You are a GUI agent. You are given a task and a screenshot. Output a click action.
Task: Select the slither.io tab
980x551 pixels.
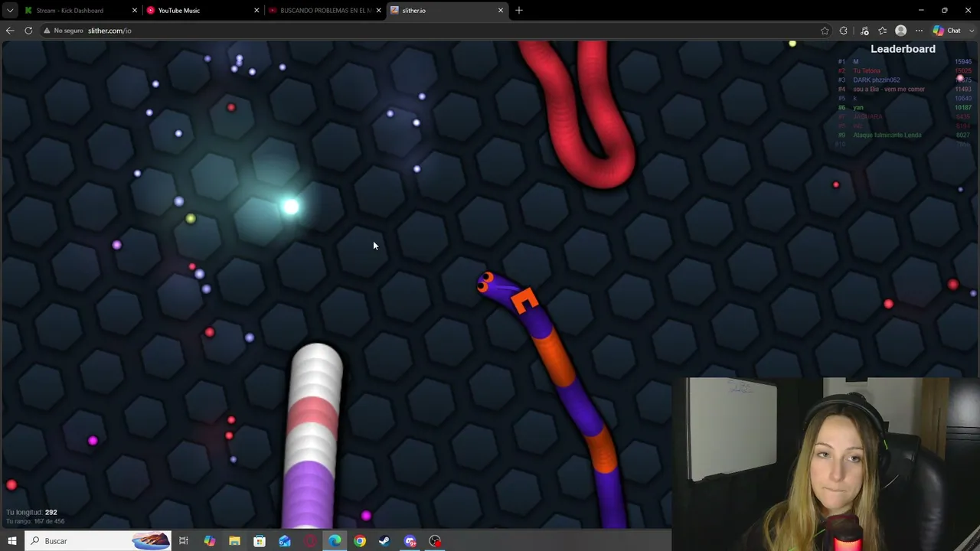(x=447, y=11)
